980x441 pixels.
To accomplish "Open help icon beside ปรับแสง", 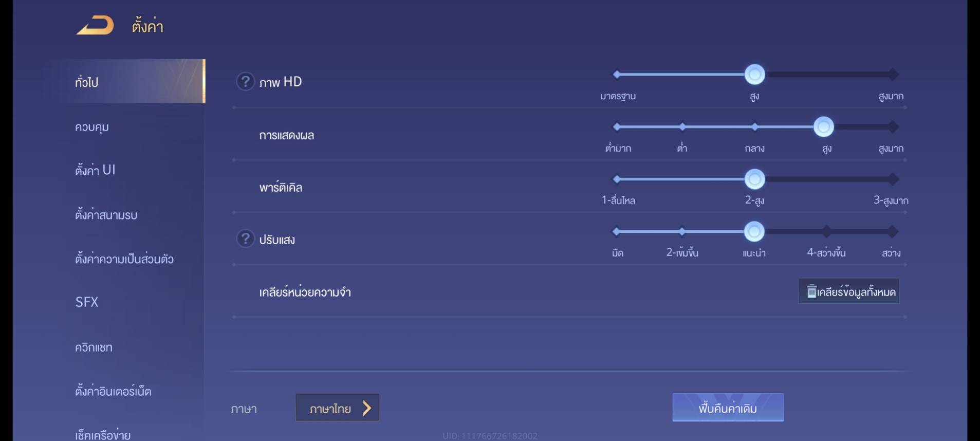I will click(245, 238).
